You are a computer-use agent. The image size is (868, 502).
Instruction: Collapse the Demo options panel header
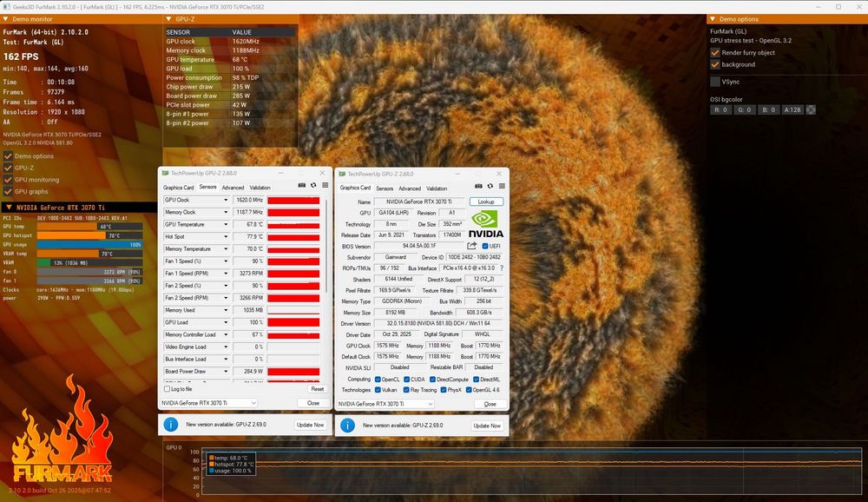713,18
